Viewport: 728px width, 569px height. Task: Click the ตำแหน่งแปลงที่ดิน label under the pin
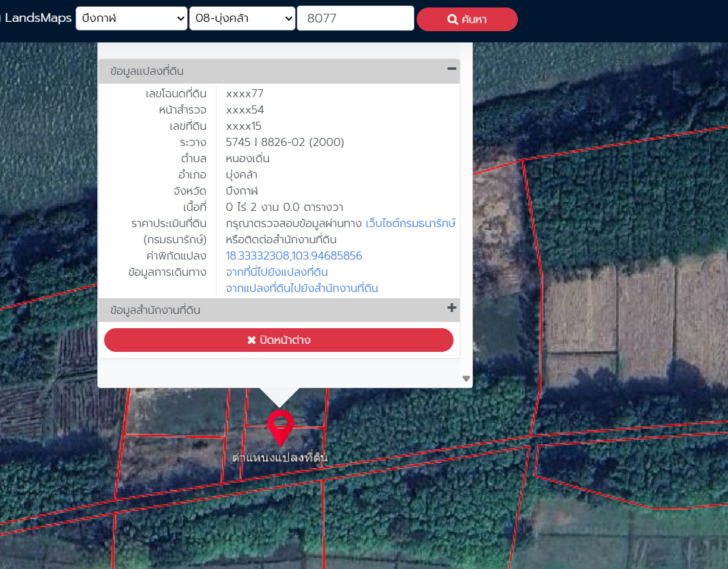tap(279, 458)
